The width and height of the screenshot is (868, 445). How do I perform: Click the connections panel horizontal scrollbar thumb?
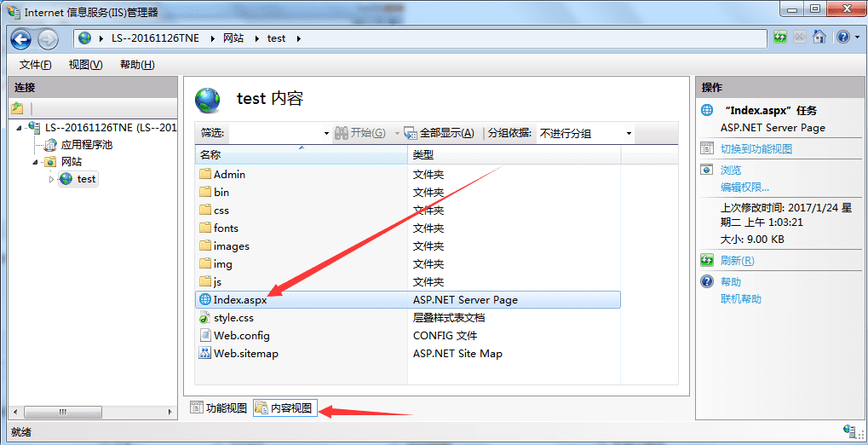62,413
